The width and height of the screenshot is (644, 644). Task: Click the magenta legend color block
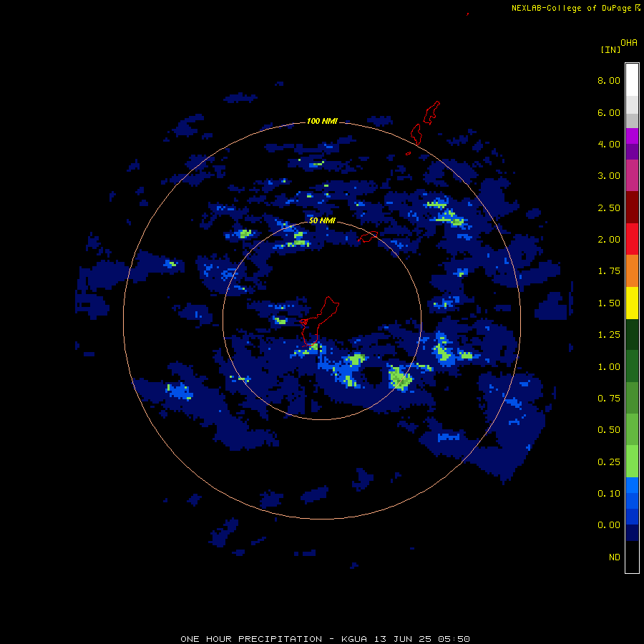point(632,136)
